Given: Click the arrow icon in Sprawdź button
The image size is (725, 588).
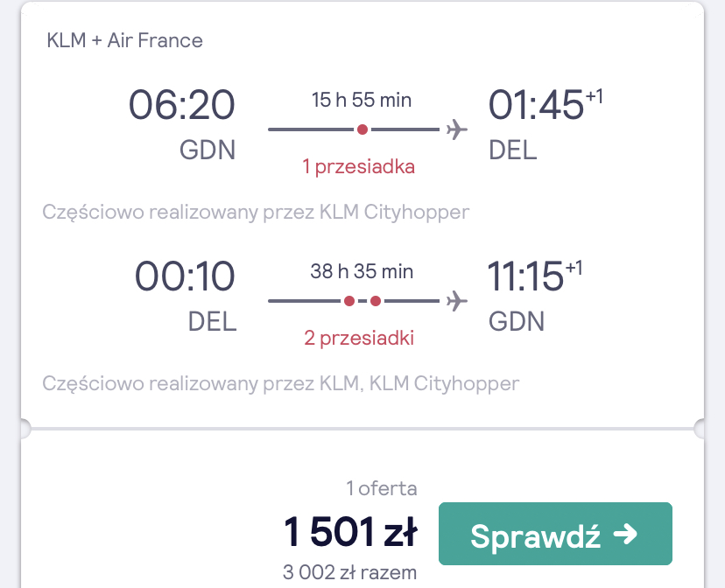Looking at the screenshot, I should tap(625, 534).
